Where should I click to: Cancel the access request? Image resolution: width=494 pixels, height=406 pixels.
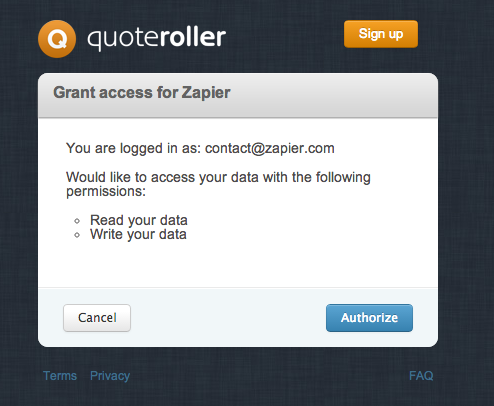(97, 318)
